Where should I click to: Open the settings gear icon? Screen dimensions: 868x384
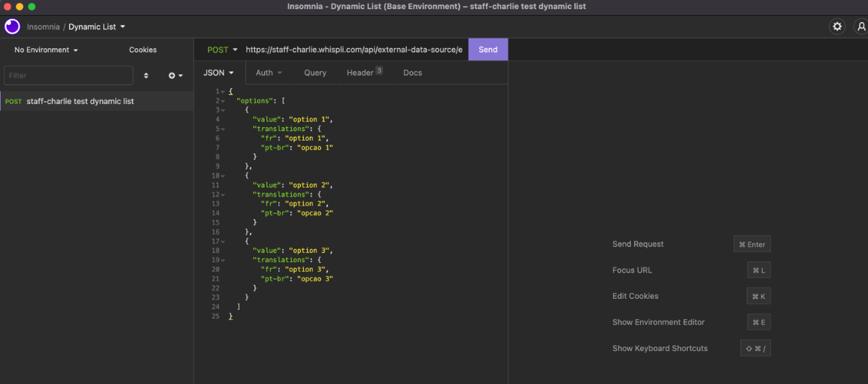tap(837, 26)
